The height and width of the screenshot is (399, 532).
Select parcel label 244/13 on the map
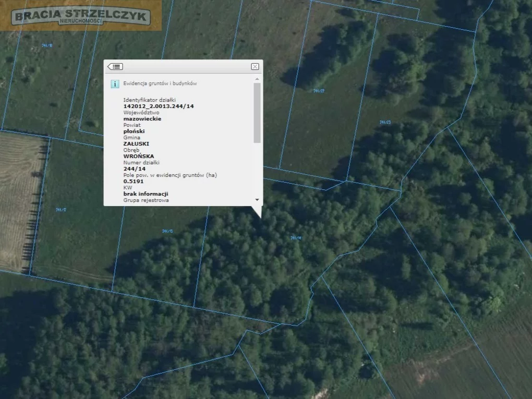pos(167,231)
